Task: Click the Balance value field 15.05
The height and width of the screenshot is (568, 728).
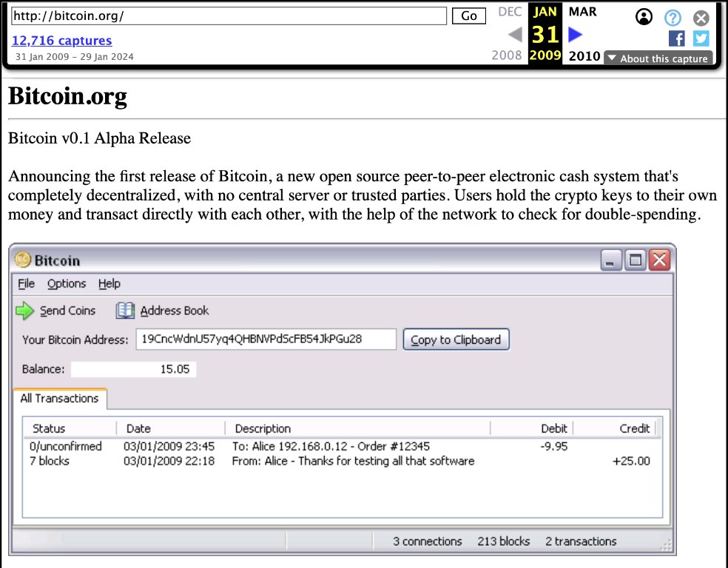Action: (x=133, y=369)
